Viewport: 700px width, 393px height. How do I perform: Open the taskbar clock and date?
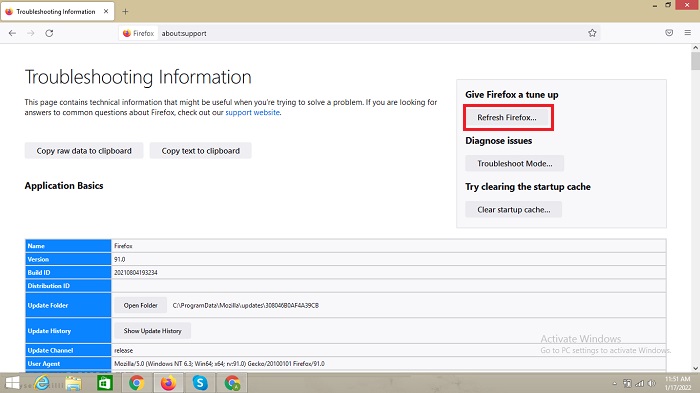(678, 383)
